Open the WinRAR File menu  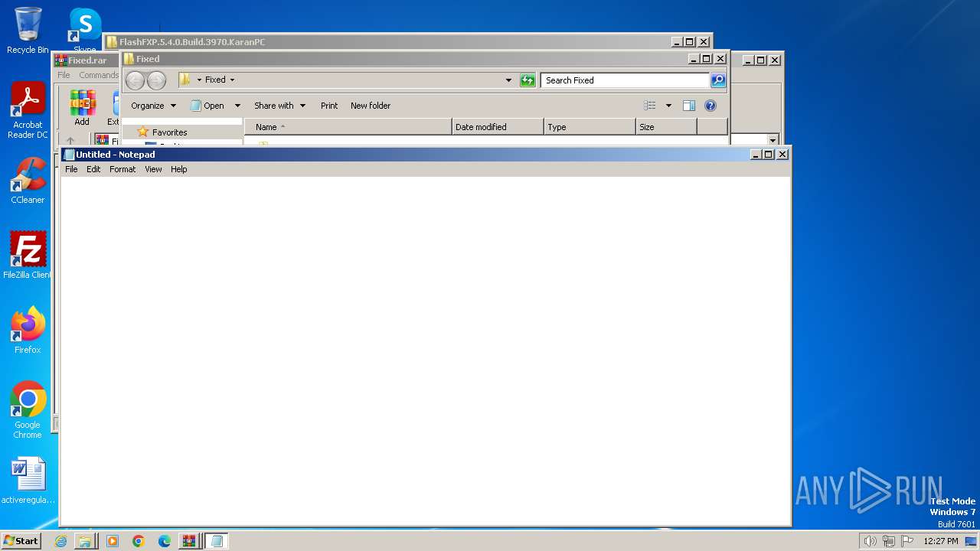pyautogui.click(x=64, y=75)
